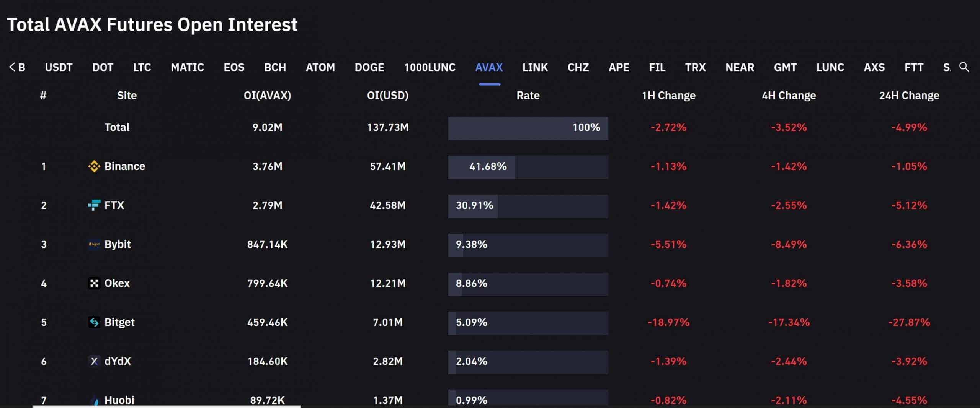Click the 1H Change column header

(x=668, y=96)
